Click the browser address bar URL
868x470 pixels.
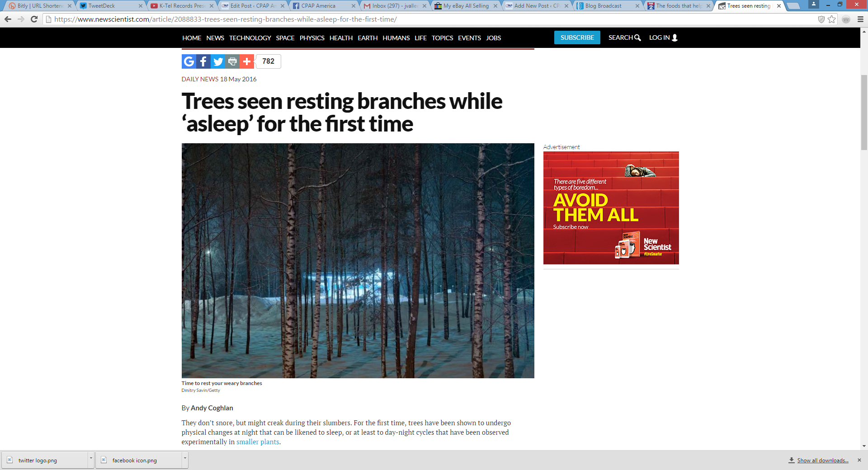pyautogui.click(x=225, y=19)
